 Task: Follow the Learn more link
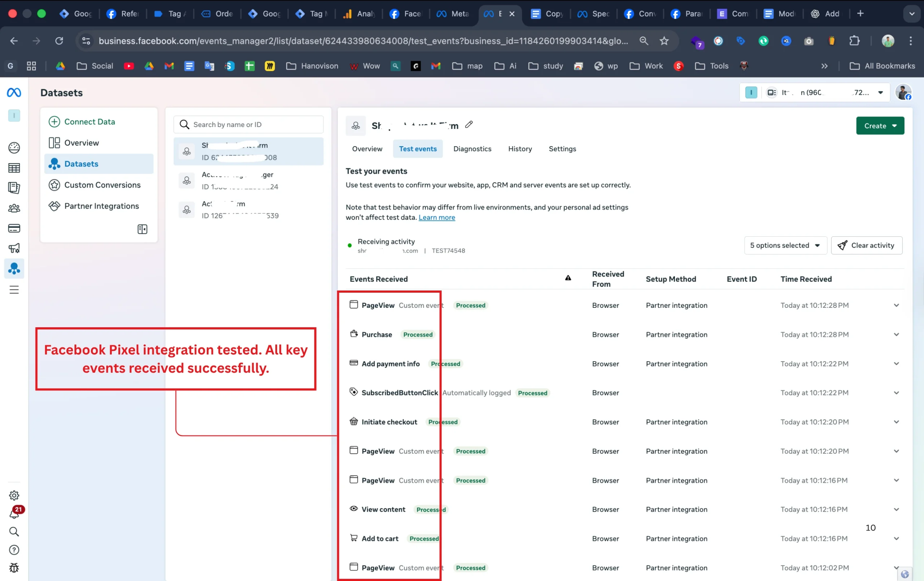pyautogui.click(x=436, y=218)
